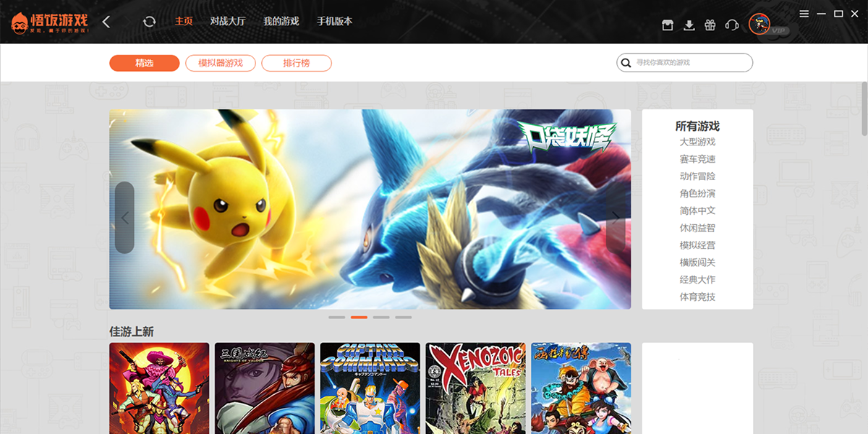Open the downloads icon
Screen dimensions: 868x434
[689, 25]
